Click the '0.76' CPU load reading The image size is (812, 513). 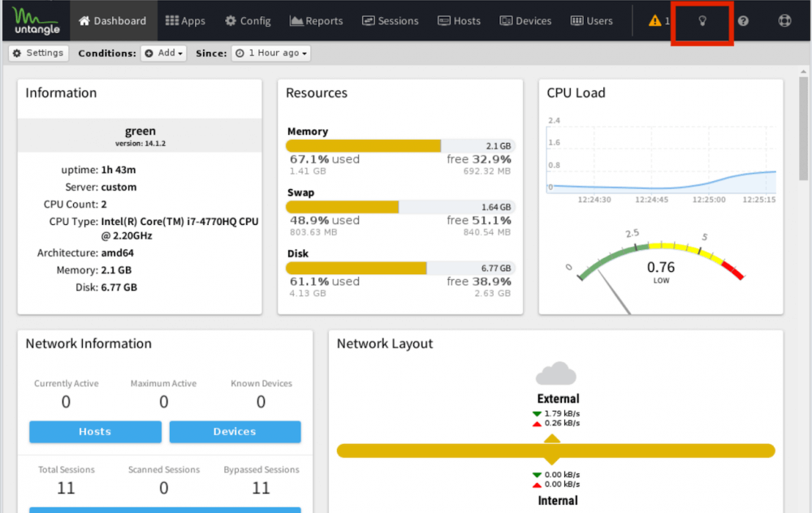click(661, 267)
